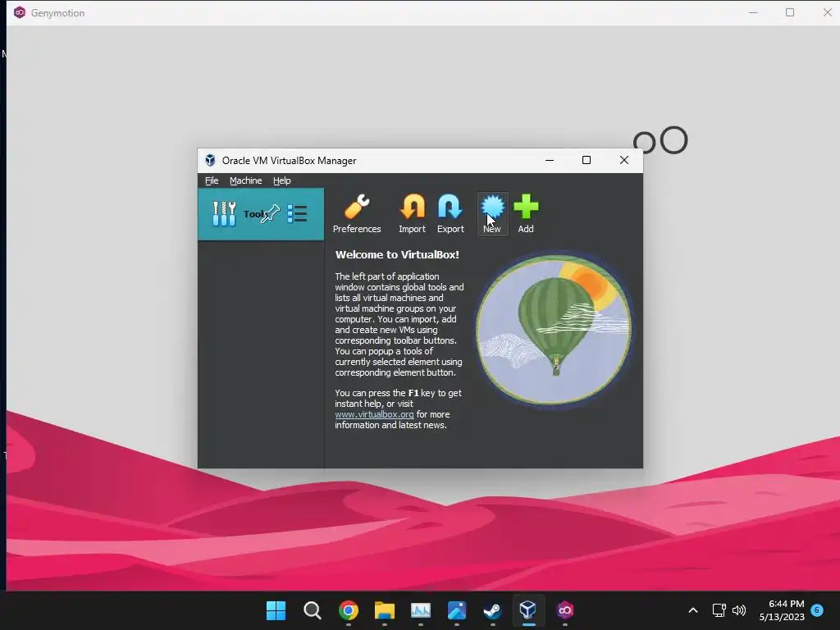
Task: Open the Tools list menu icon
Action: pyautogui.click(x=297, y=214)
